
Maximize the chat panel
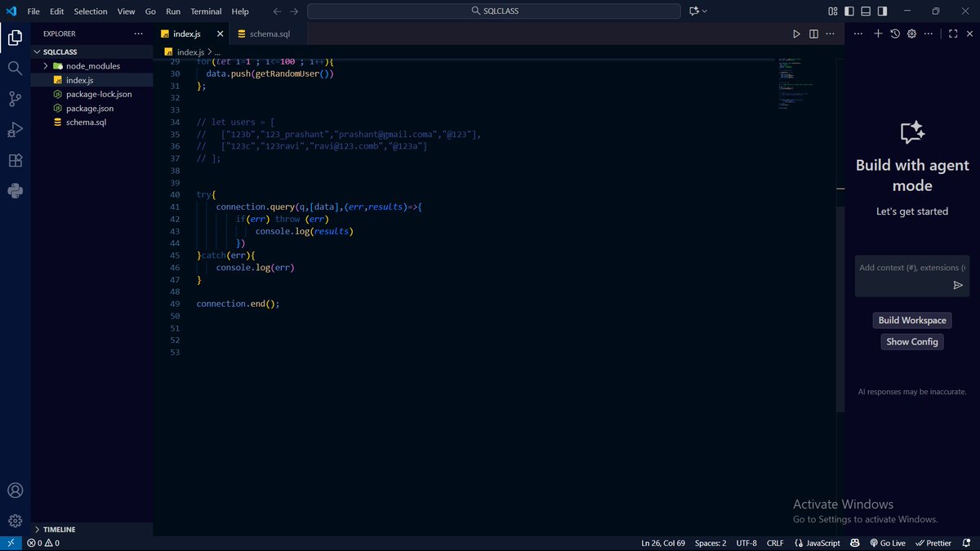[x=952, y=33]
